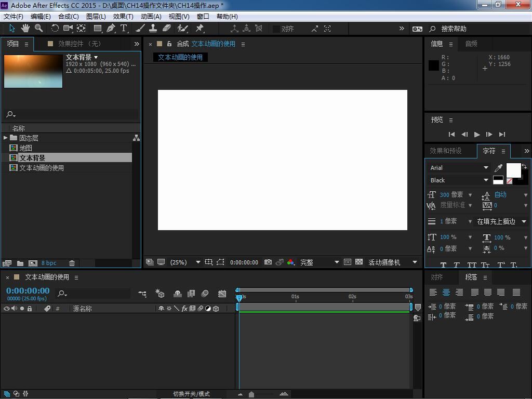Screen dimensions: 532x399
Task: Select 文本动画的使用 composition in Project panel
Action: point(42,168)
